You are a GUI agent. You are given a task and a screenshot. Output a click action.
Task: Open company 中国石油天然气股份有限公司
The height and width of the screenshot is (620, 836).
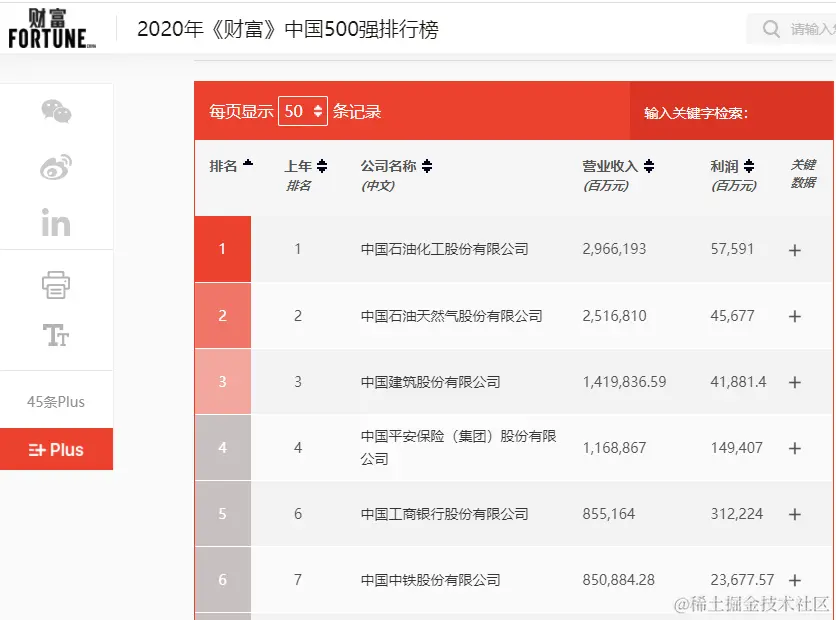click(452, 316)
